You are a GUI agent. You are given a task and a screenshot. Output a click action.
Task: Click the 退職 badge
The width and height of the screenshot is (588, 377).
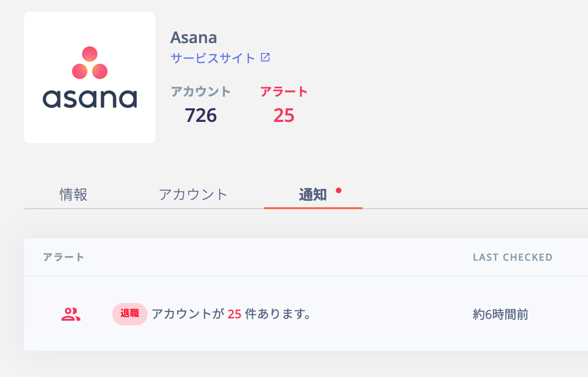click(130, 314)
